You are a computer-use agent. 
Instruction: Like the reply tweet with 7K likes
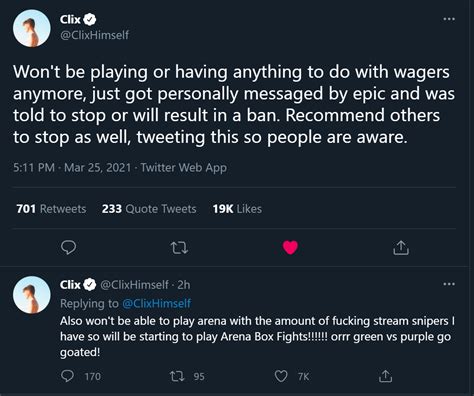coord(281,376)
